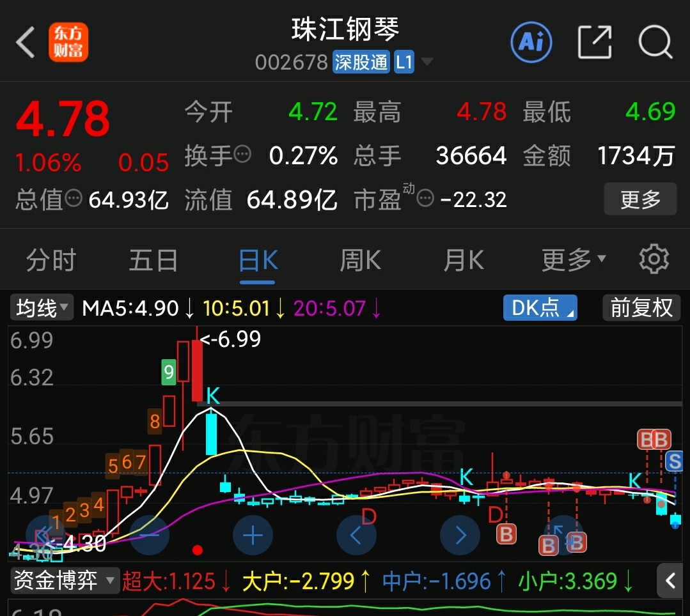Tap stock name 珠江钢琴
The height and width of the screenshot is (616, 690).
tap(345, 29)
